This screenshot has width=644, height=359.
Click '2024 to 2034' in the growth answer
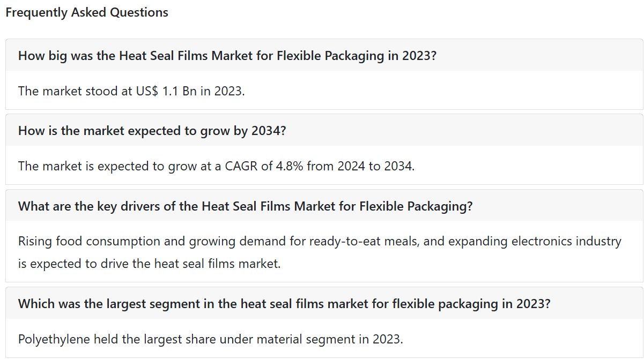coord(375,166)
